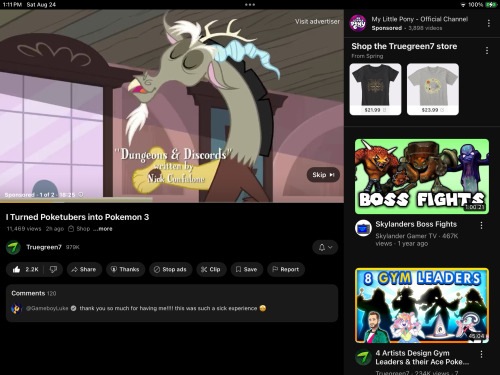Play the 8 Gym Leaders thumbnail
500x375 pixels.
click(x=422, y=305)
